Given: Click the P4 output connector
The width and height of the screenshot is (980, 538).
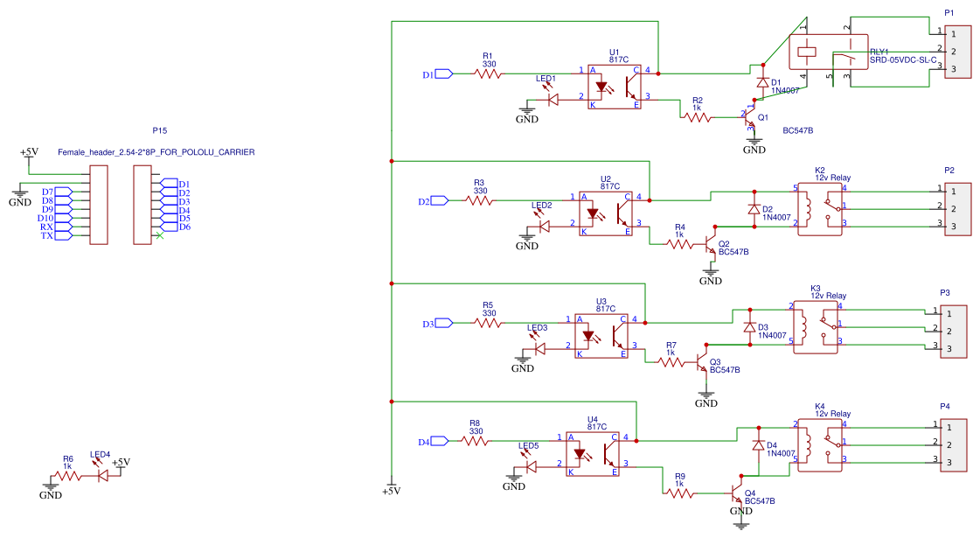Looking at the screenshot, I should [x=953, y=444].
